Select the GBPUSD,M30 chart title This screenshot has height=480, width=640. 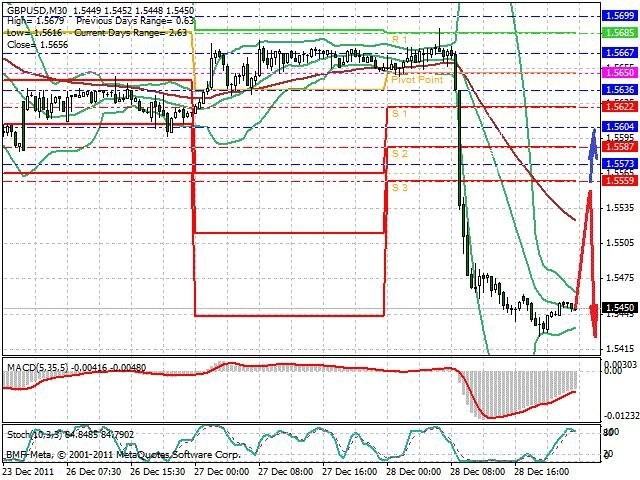(37, 10)
